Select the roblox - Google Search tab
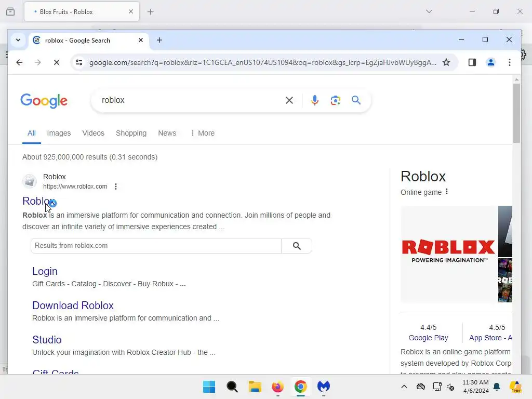This screenshot has width=532, height=399. point(89,41)
